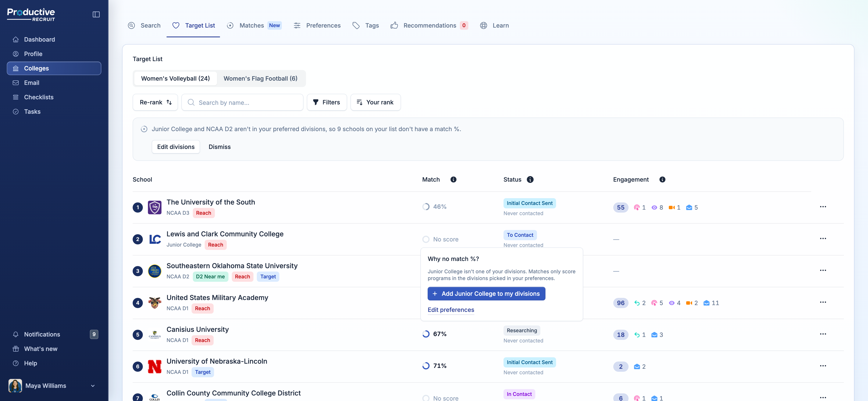This screenshot has height=401, width=868.
Task: Click the Search by name field
Action: [242, 102]
